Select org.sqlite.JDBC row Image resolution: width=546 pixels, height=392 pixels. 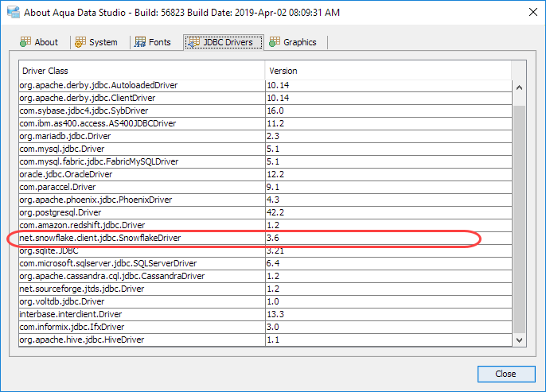pyautogui.click(x=265, y=250)
